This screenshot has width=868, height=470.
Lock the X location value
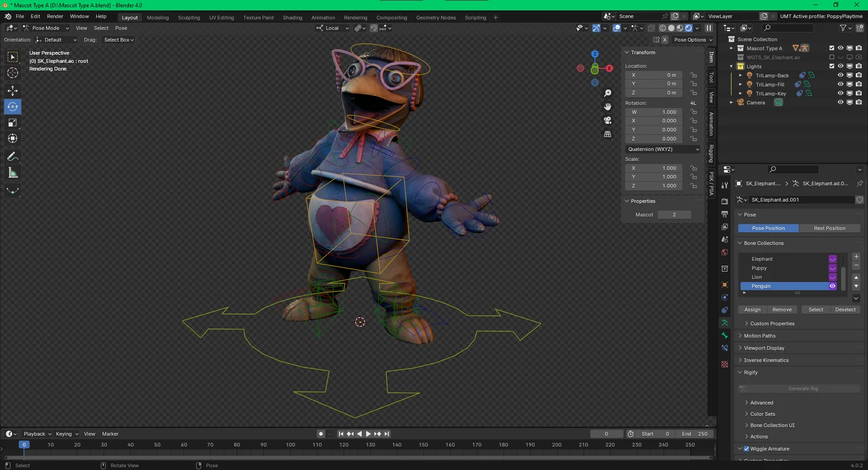[693, 75]
